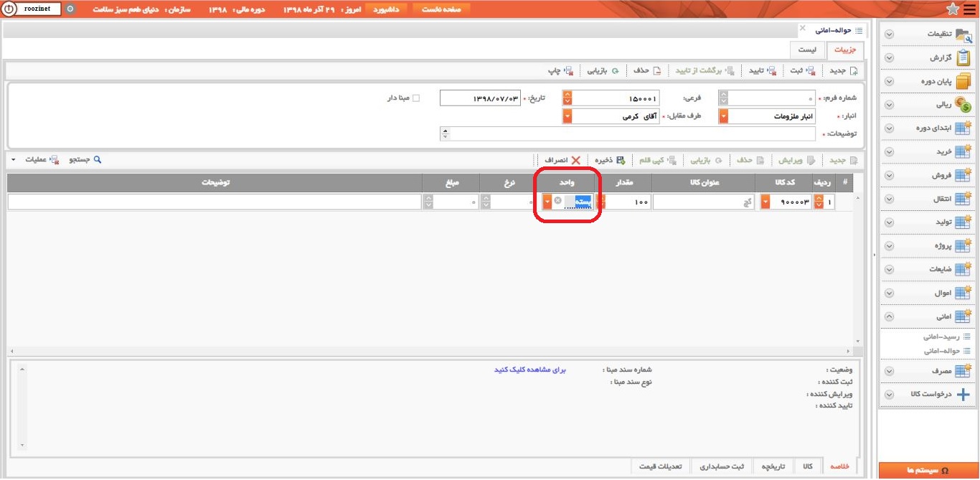Collapse the امانی section chevron
This screenshot has height=480, width=980.
tap(890, 316)
